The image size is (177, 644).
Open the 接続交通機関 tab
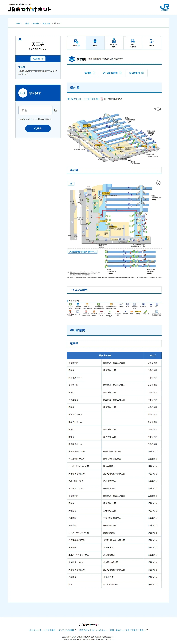tap(133, 43)
